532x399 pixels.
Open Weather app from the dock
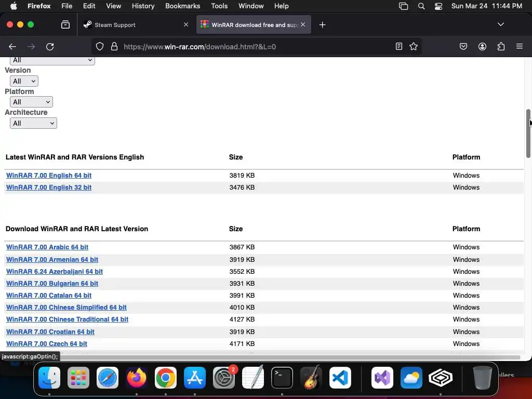[411, 378]
